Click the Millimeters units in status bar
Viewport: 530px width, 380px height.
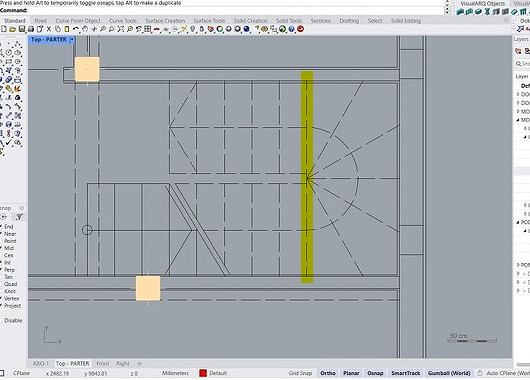click(x=175, y=373)
